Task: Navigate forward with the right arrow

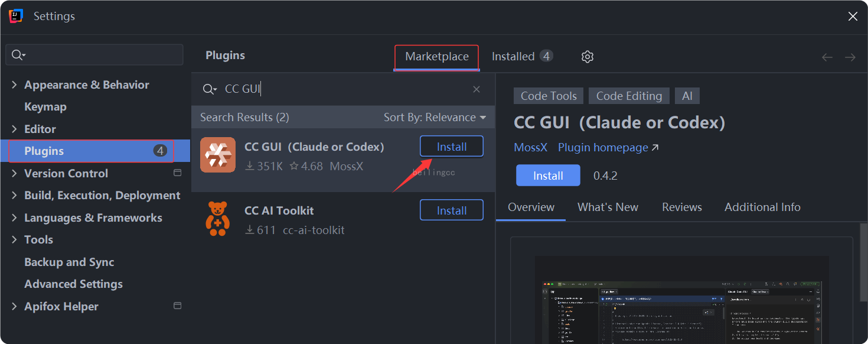Action: click(850, 57)
